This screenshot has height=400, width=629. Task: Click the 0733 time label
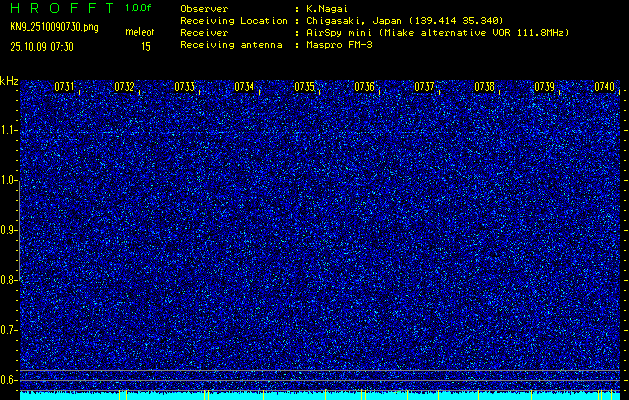(184, 87)
